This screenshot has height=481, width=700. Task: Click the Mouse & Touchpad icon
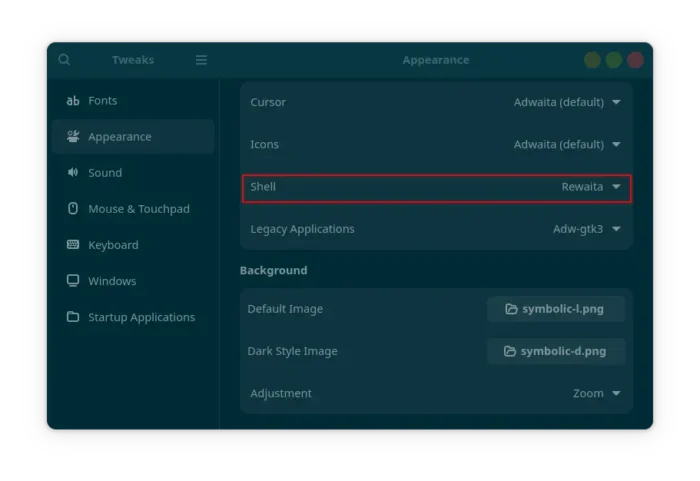(x=72, y=209)
